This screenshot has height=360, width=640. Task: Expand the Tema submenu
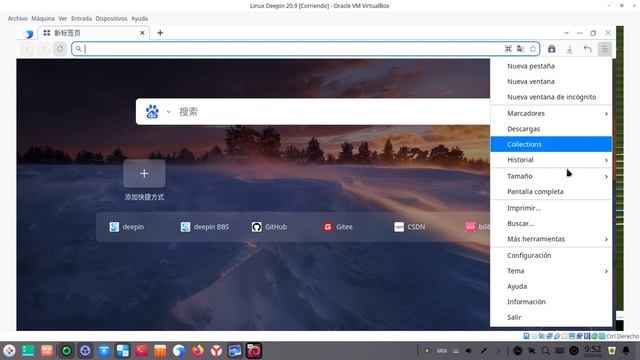point(551,271)
